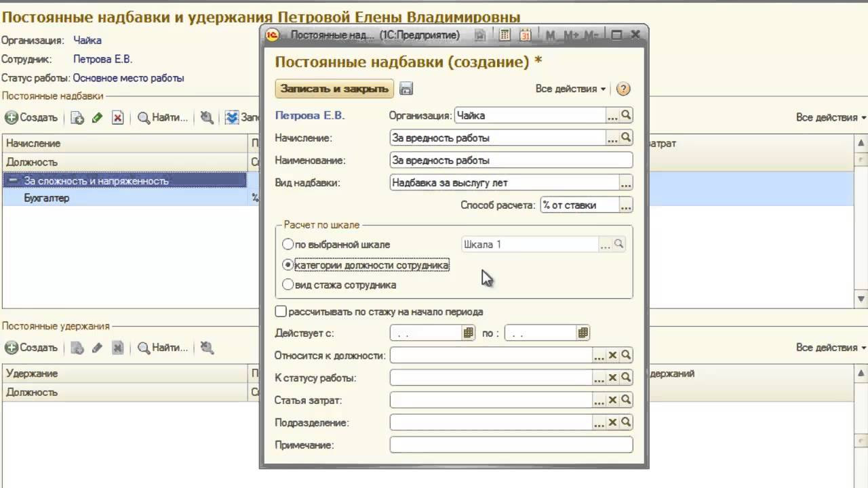Open Все действия menu of удержания list
Image resolution: width=868 pixels, height=488 pixels.
click(x=831, y=347)
